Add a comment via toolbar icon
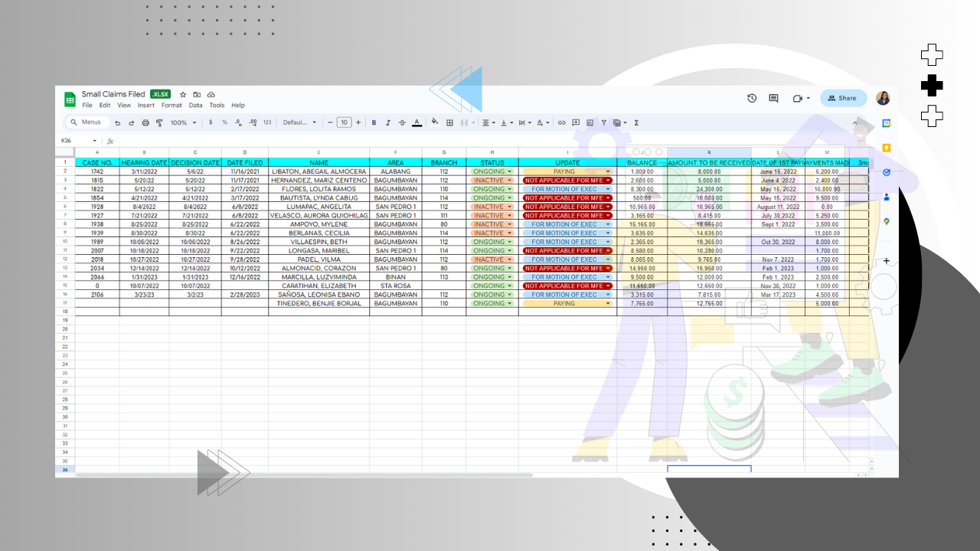This screenshot has height=551, width=980. click(576, 122)
